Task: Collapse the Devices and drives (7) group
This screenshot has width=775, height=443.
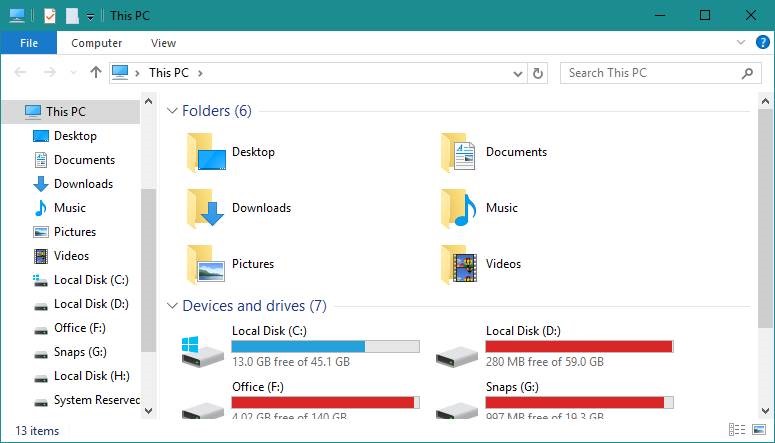Action: click(x=172, y=306)
